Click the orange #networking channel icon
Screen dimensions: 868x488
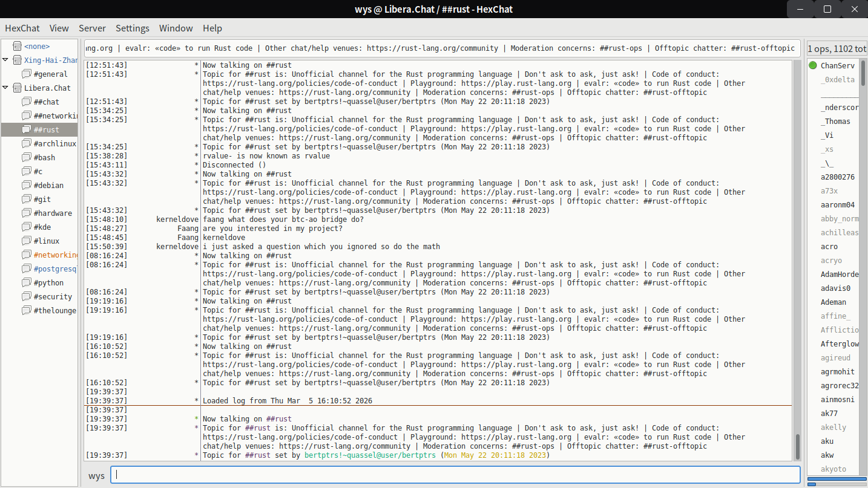pyautogui.click(x=27, y=255)
